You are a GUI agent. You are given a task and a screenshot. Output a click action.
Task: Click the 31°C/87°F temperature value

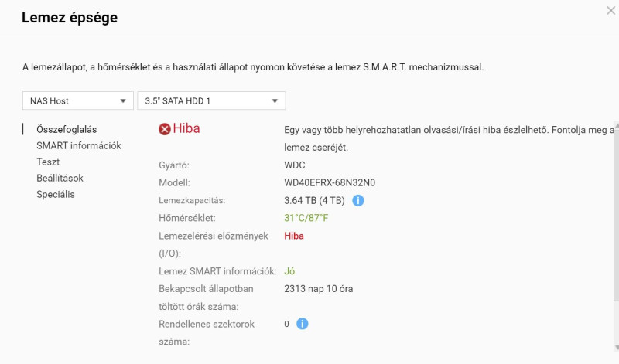306,218
